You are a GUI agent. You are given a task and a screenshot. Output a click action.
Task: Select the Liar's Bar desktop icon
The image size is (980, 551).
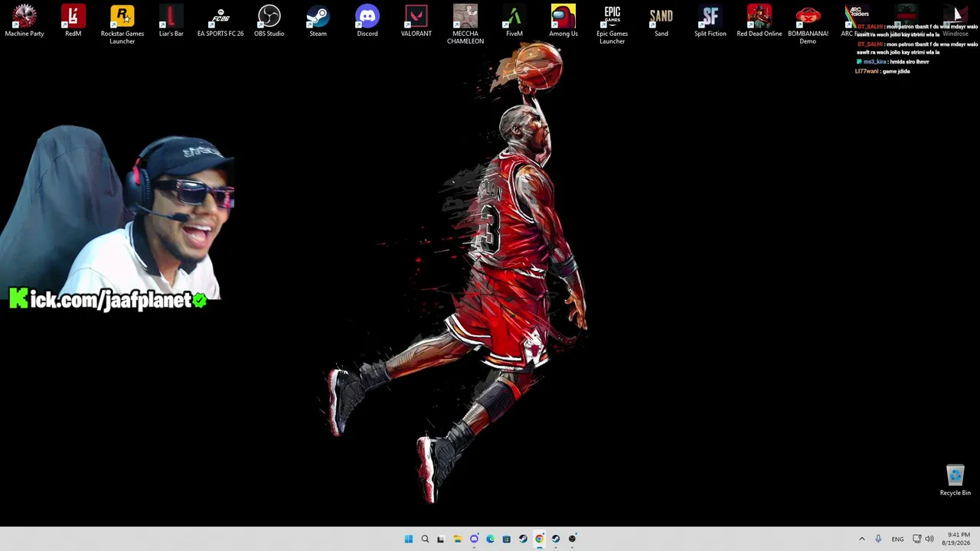coord(171,21)
